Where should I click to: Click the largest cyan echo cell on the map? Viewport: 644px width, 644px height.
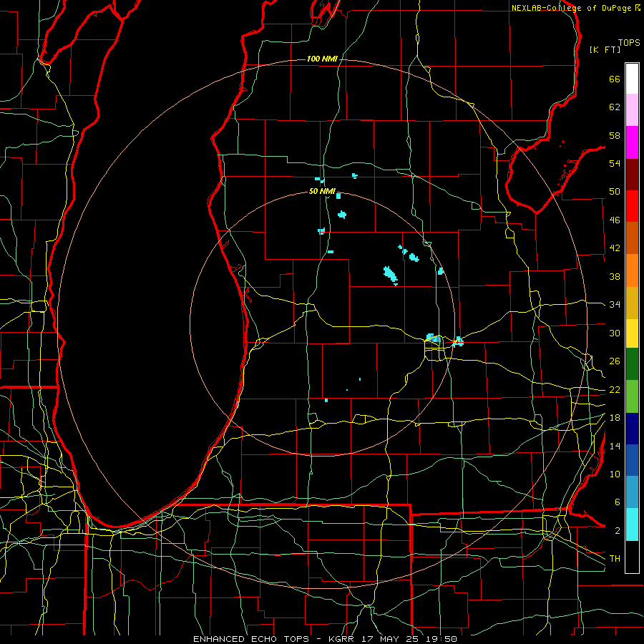click(x=390, y=274)
